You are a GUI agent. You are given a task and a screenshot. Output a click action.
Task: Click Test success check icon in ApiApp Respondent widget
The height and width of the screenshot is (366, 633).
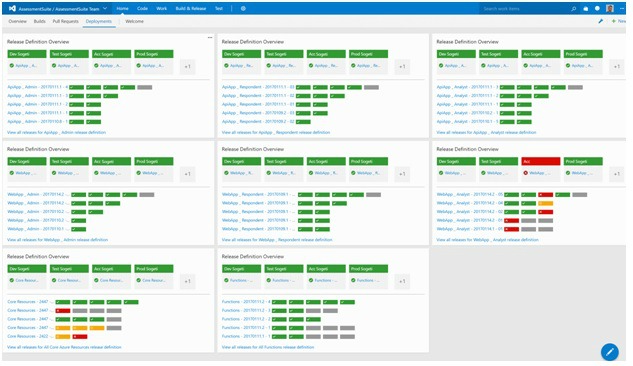pos(268,65)
